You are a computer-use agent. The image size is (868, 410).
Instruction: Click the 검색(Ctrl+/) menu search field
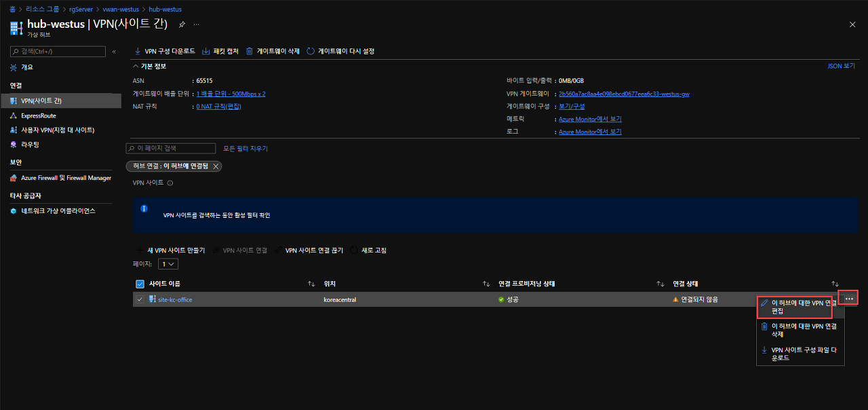pyautogui.click(x=58, y=52)
